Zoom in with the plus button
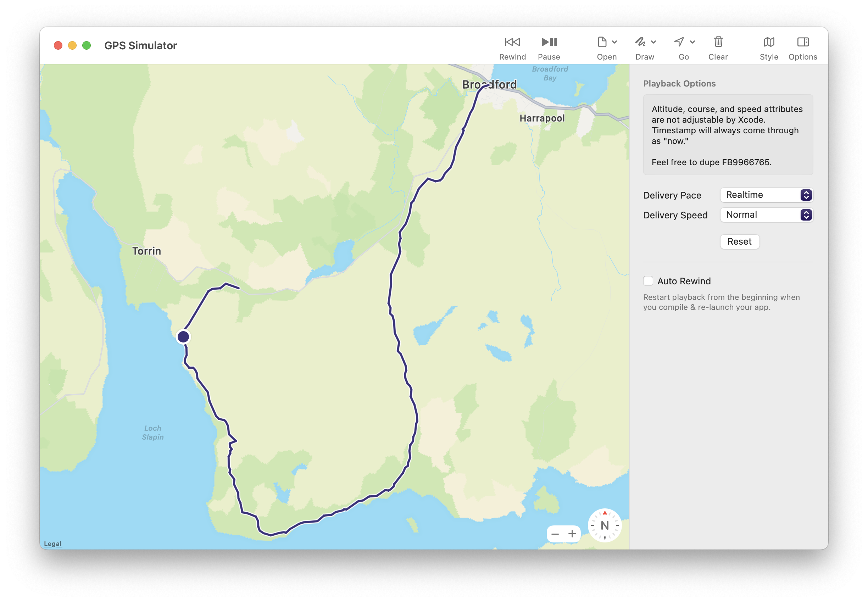Viewport: 868px width, 602px height. [572, 534]
